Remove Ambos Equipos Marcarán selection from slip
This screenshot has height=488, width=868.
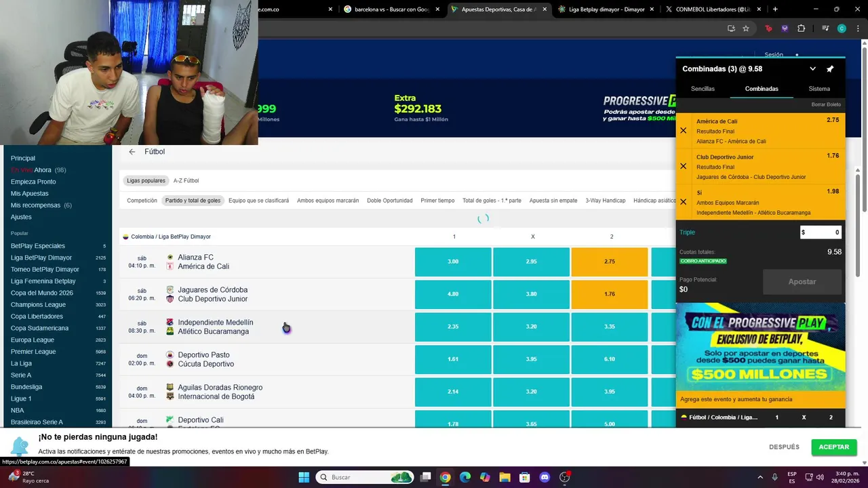click(x=684, y=202)
